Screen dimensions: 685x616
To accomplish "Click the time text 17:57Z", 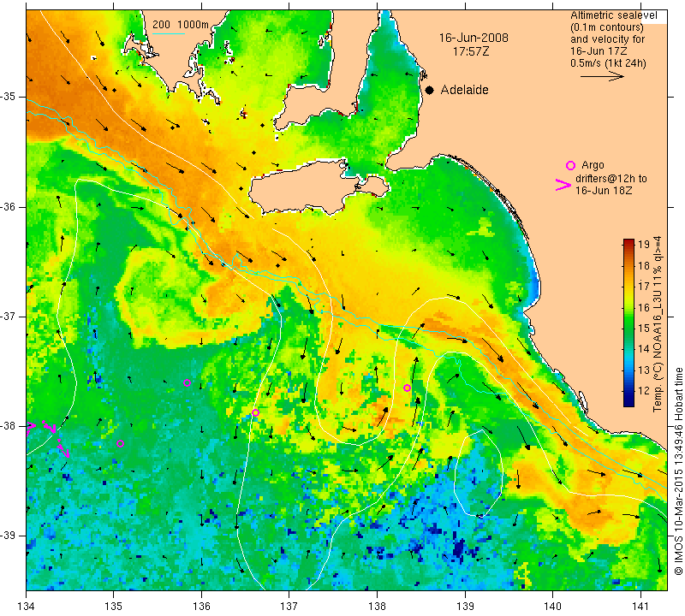I will (470, 51).
